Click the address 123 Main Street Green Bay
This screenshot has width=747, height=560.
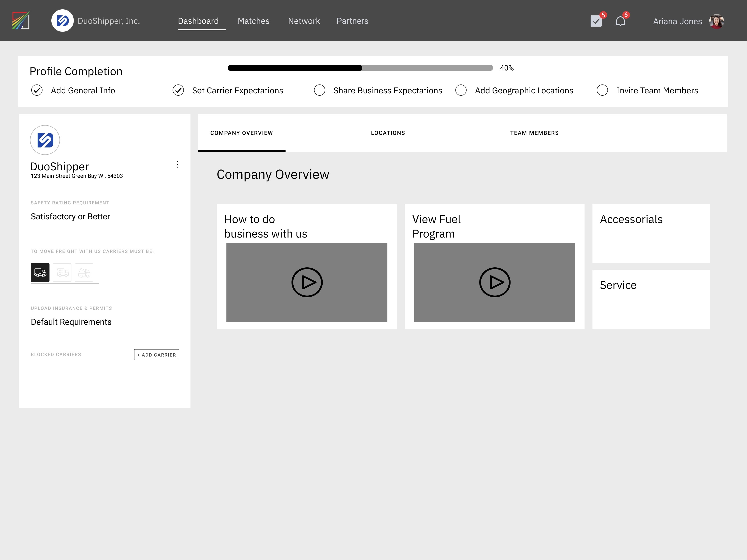(77, 176)
